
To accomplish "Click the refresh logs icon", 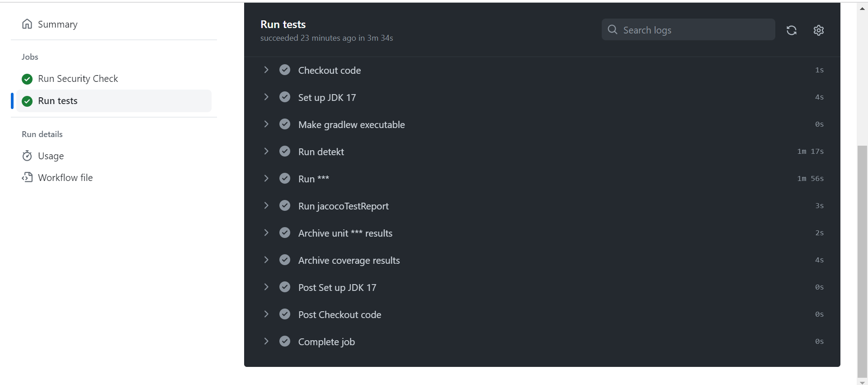I will pyautogui.click(x=791, y=30).
